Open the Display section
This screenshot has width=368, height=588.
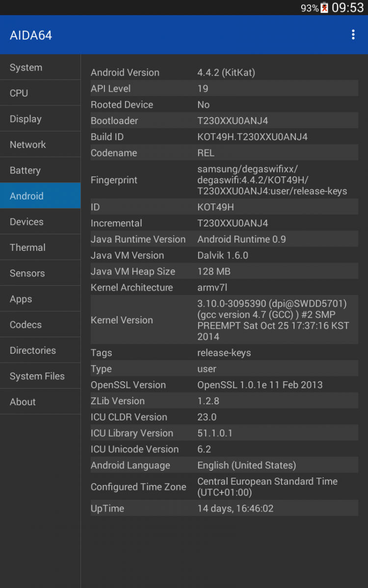40,119
